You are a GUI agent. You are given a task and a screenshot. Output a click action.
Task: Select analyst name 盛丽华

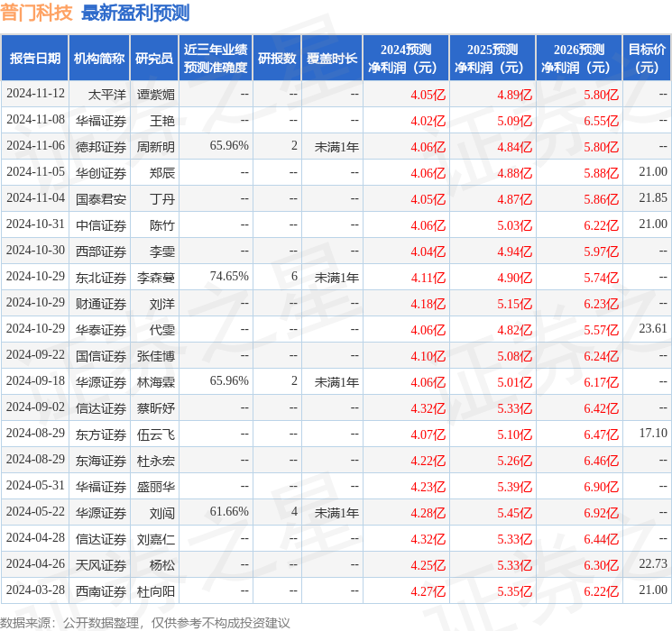tap(155, 487)
